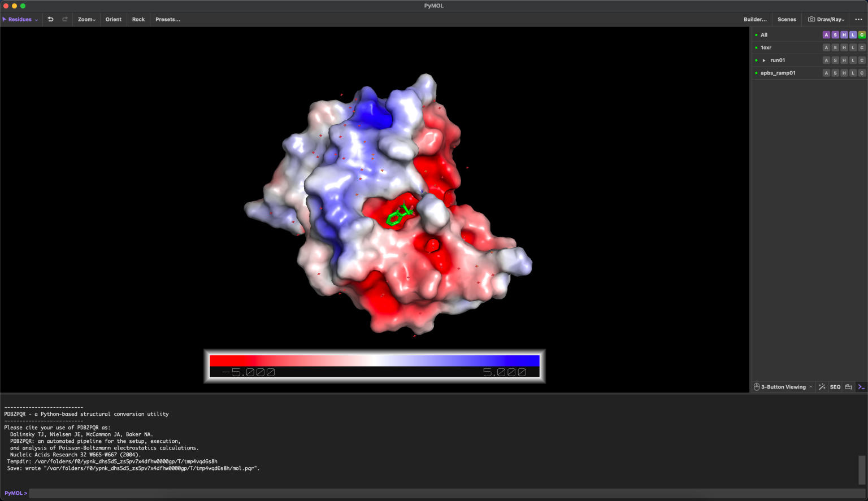The width and height of the screenshot is (868, 501).
Task: Expand the run01 group triangle
Action: click(x=764, y=60)
